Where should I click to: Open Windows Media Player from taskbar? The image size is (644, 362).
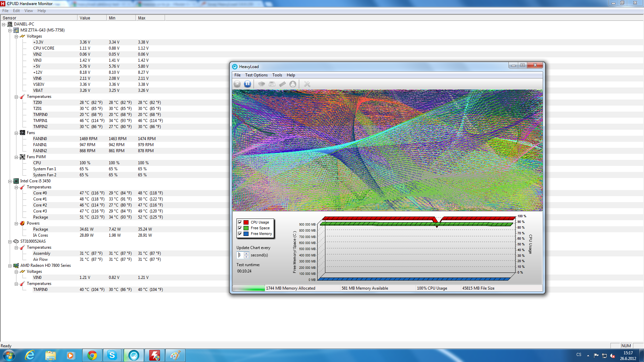70,355
